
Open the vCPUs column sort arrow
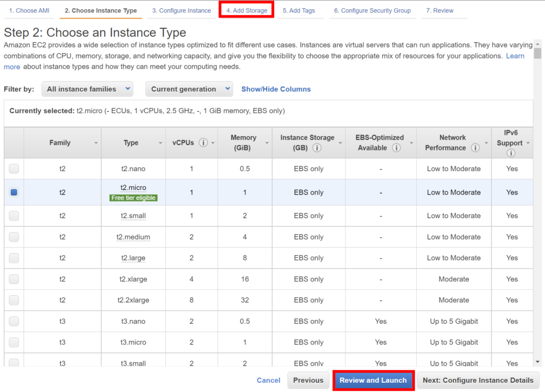[213, 143]
